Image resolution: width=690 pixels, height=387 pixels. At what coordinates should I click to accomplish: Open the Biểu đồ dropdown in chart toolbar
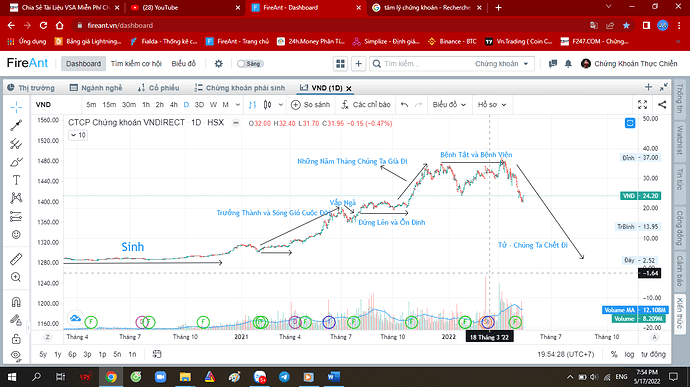(x=449, y=105)
